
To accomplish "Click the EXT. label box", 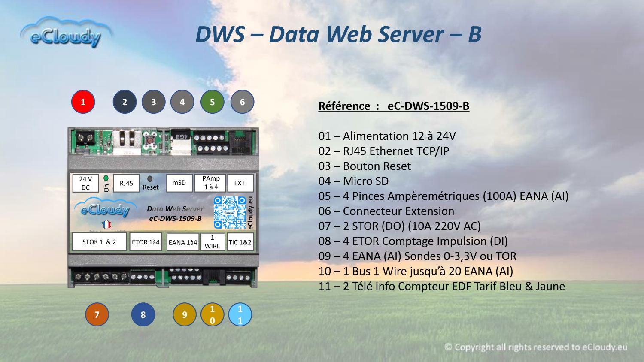I will coord(240,183).
